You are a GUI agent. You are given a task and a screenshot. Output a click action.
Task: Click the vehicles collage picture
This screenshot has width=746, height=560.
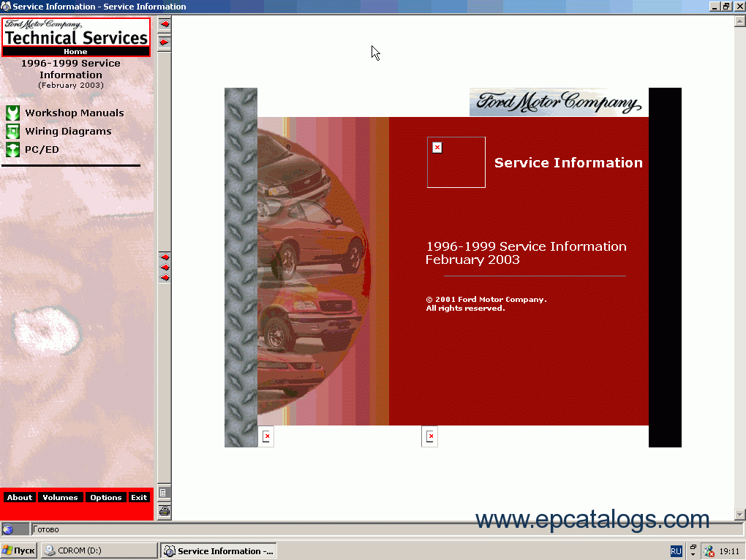pos(314,271)
